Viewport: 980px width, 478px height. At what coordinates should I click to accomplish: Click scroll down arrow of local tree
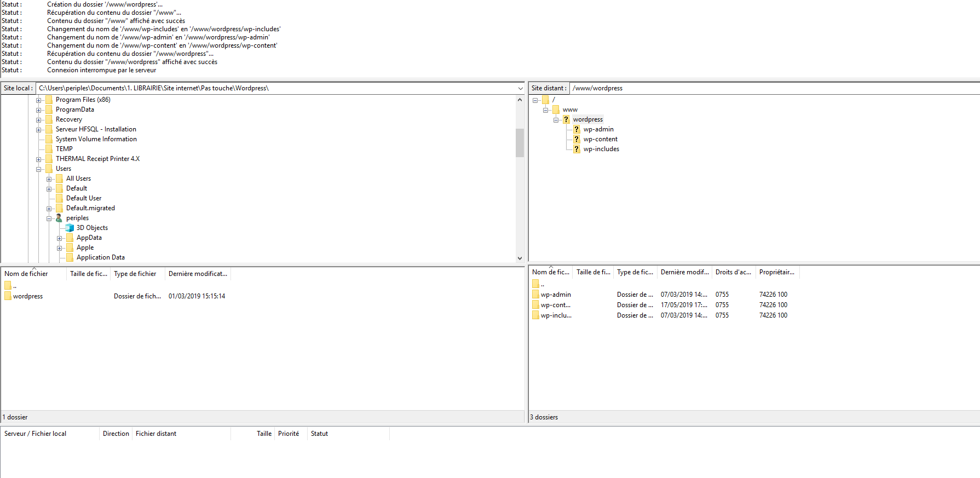click(520, 258)
